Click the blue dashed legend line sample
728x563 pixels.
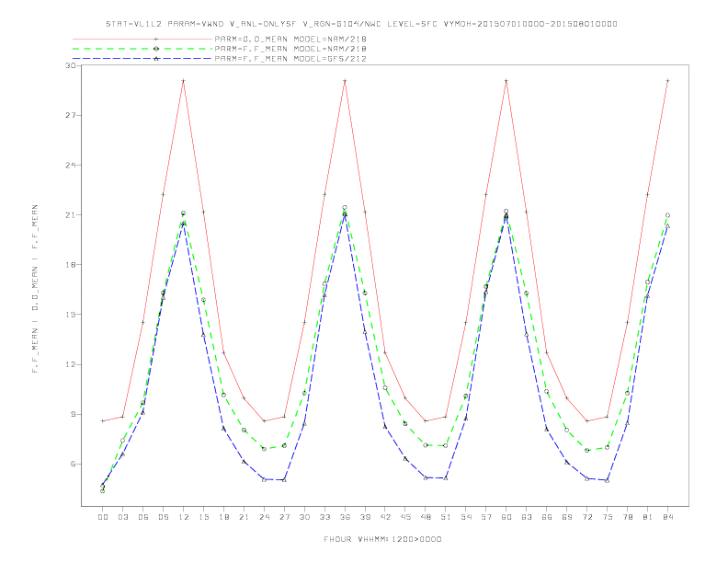tap(142, 59)
